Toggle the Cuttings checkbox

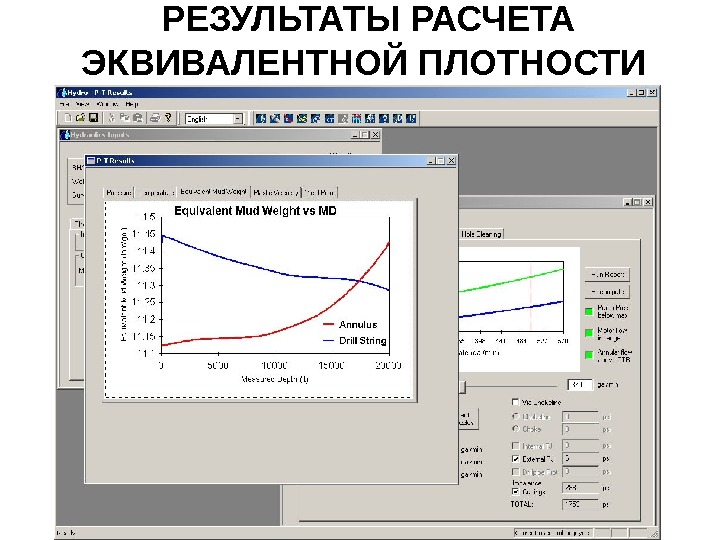(515, 492)
